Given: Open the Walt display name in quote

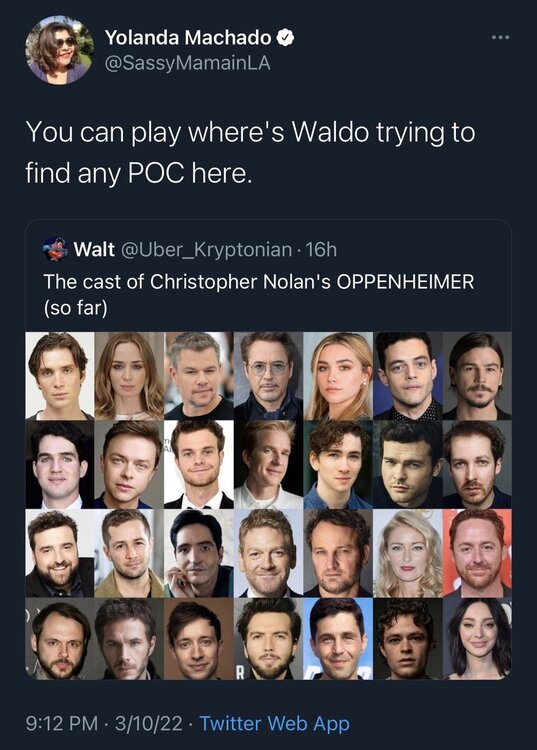Looking at the screenshot, I should [94, 250].
